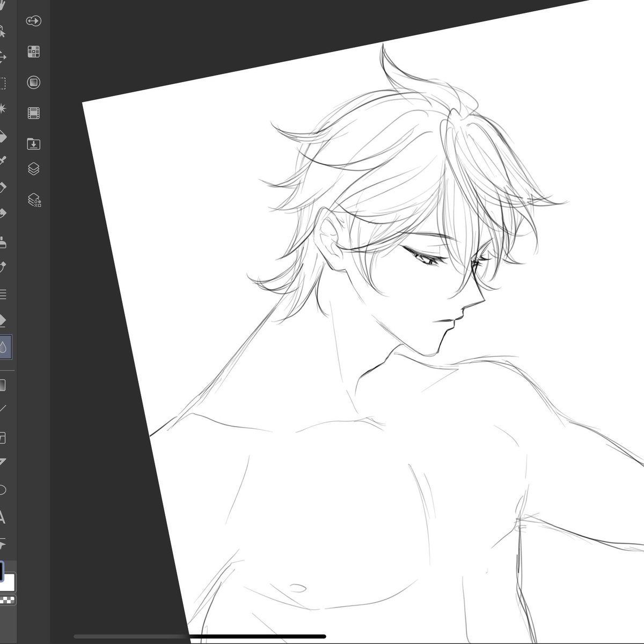The width and height of the screenshot is (644, 644).
Task: Select the Operation object cursor tool
Action: pos(2,31)
